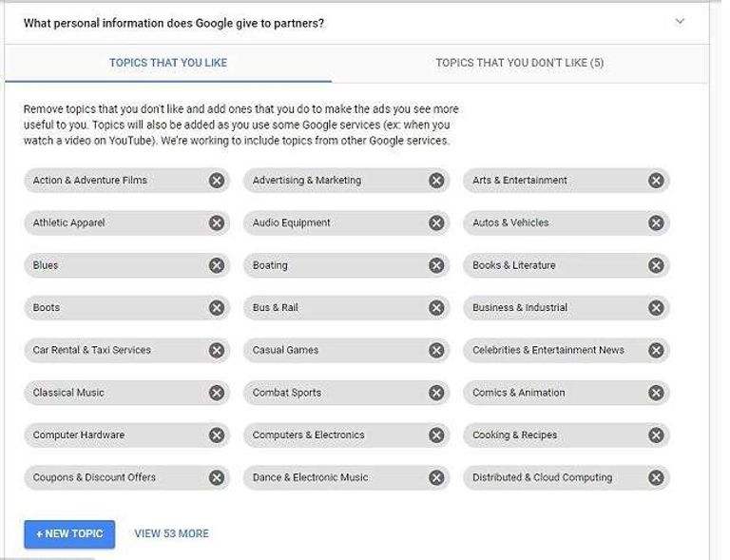Select the Topics That You Like tab

[x=168, y=64]
